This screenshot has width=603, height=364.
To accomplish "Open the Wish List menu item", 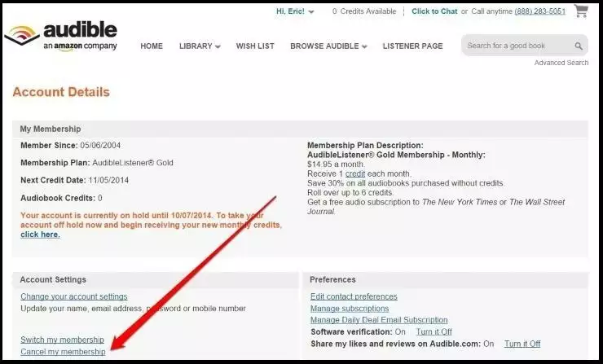I will click(x=255, y=46).
